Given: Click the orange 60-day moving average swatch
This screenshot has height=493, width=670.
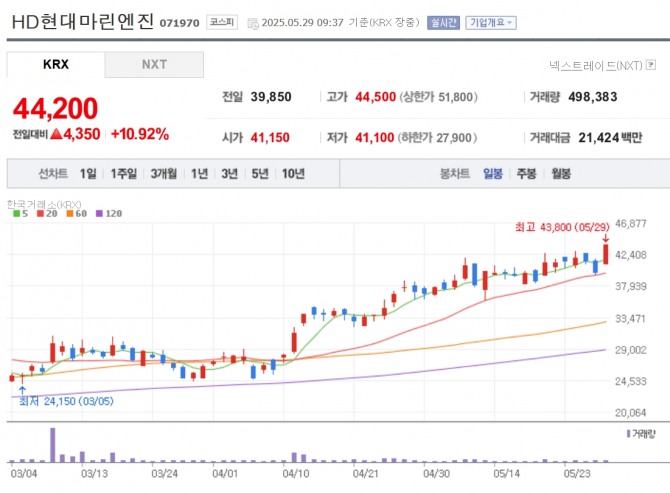Looking at the screenshot, I should 70,213.
